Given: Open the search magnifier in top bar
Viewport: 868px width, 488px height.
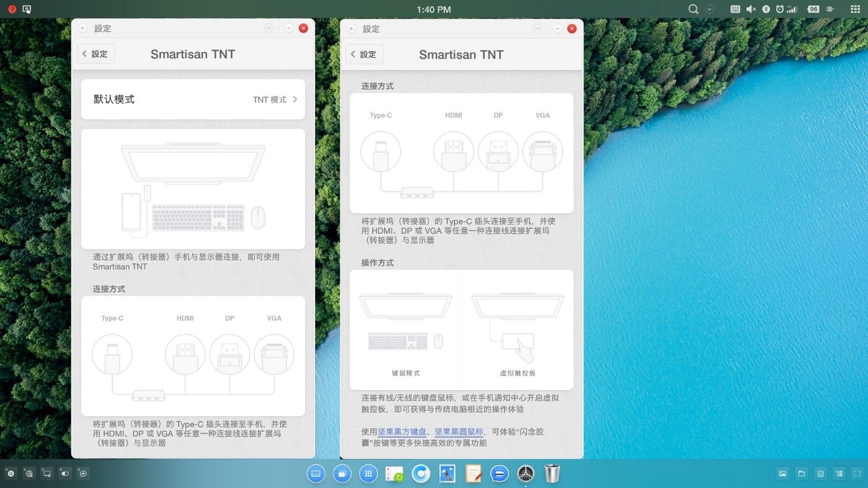Looking at the screenshot, I should pos(694,9).
